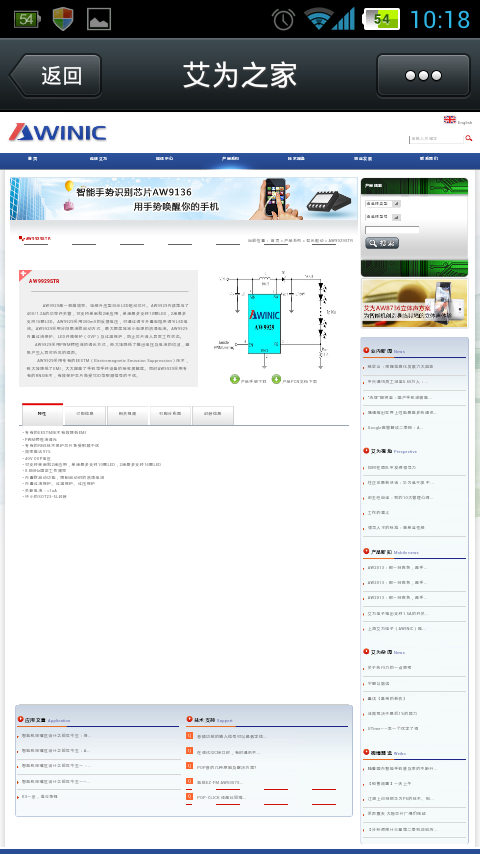Open the first product-category dropdown in sidebar
This screenshot has width=480, height=854.
382,204
